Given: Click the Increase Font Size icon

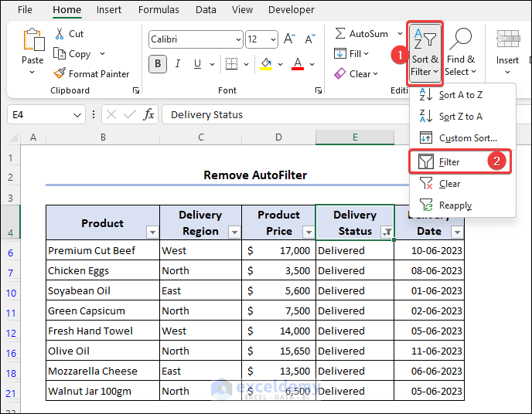Looking at the screenshot, I should (x=289, y=39).
